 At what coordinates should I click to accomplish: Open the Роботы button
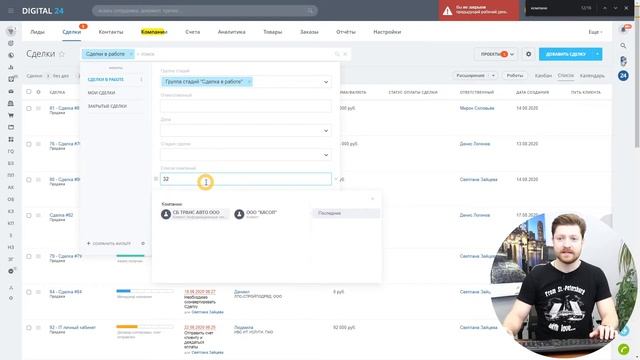point(515,76)
